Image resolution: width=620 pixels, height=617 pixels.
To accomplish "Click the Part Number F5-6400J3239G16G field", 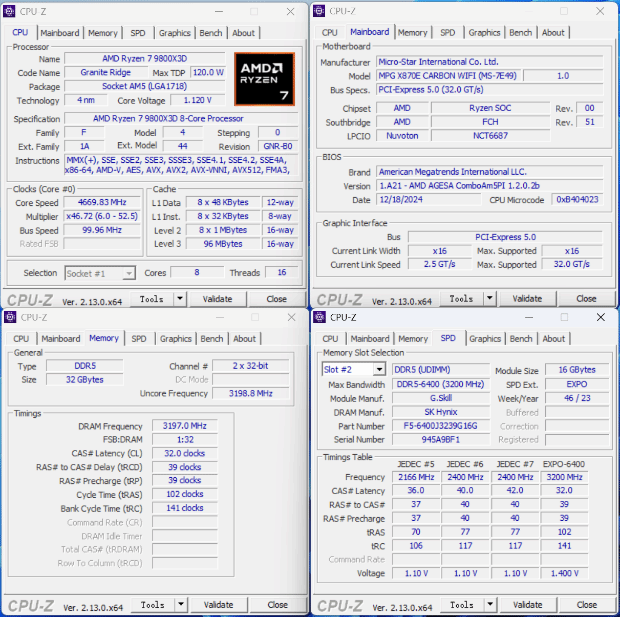I will click(440, 426).
